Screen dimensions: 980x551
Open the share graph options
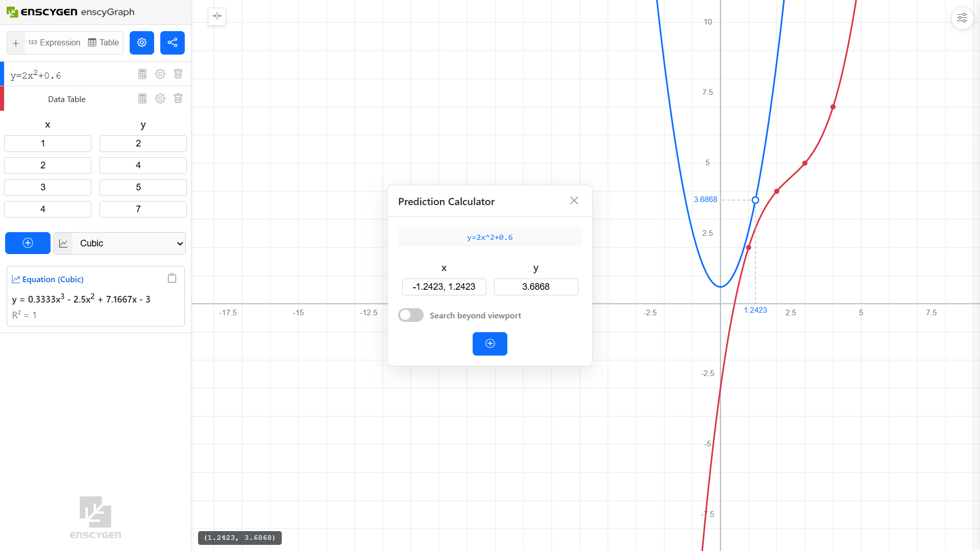[x=172, y=43]
